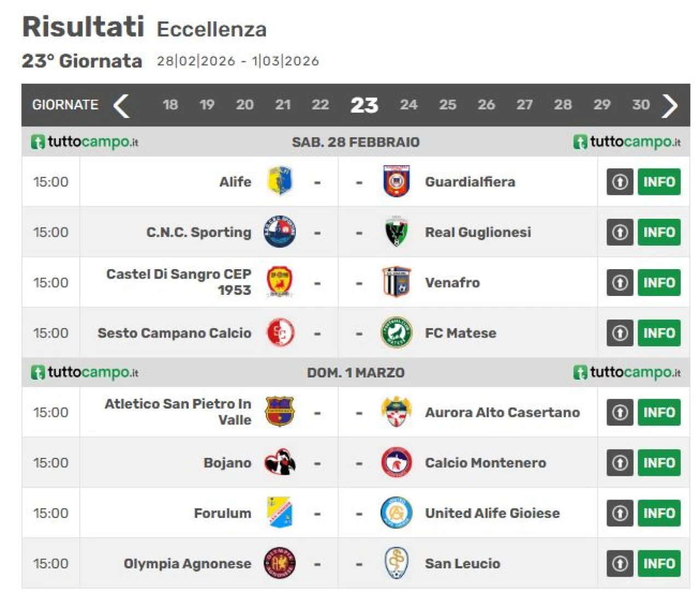Click upload icon for Alife vs Guardialfiera
The image size is (700, 593).
620,182
